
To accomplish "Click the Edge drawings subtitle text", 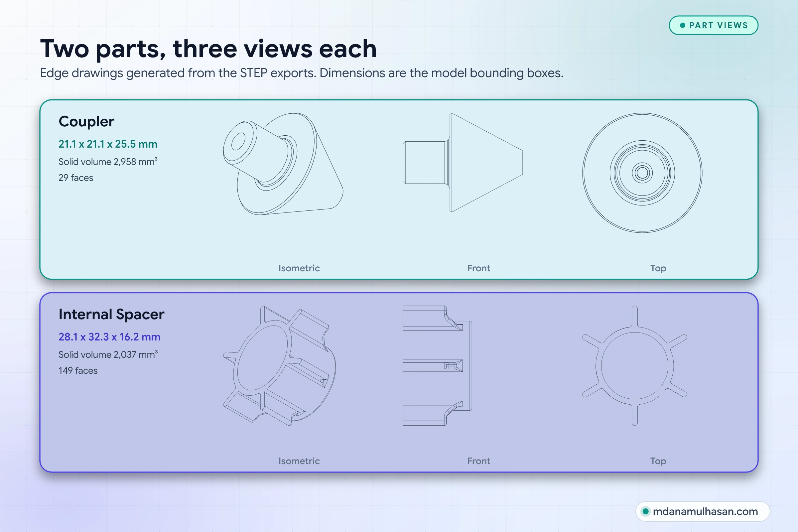I will pos(302,73).
